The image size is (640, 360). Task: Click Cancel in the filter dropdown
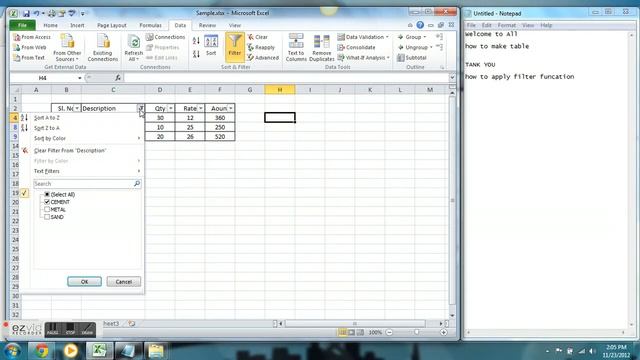point(124,282)
